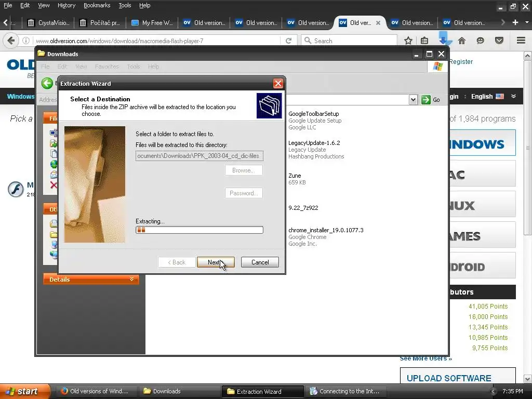Click the Register link
532x399 pixels.
461,61
